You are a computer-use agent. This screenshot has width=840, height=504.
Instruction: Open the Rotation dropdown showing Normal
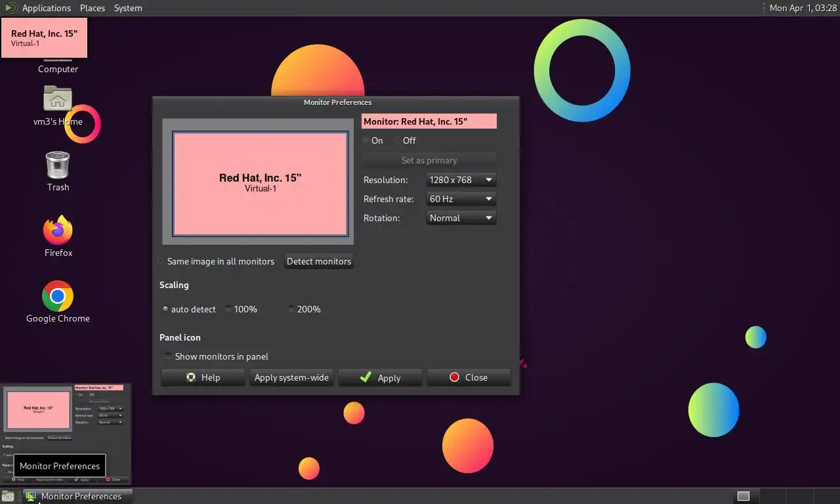(461, 218)
